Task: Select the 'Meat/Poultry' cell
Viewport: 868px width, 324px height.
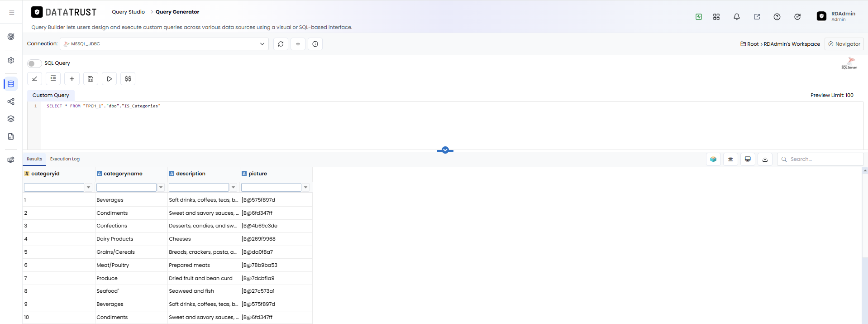Action: click(x=131, y=265)
